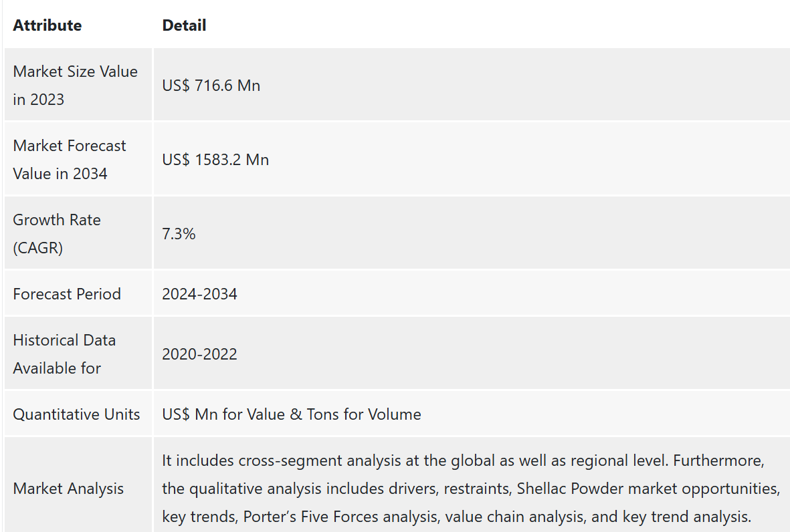Click the 2024-2034 forecast period value
This screenshot has height=532, width=790.
199,294
